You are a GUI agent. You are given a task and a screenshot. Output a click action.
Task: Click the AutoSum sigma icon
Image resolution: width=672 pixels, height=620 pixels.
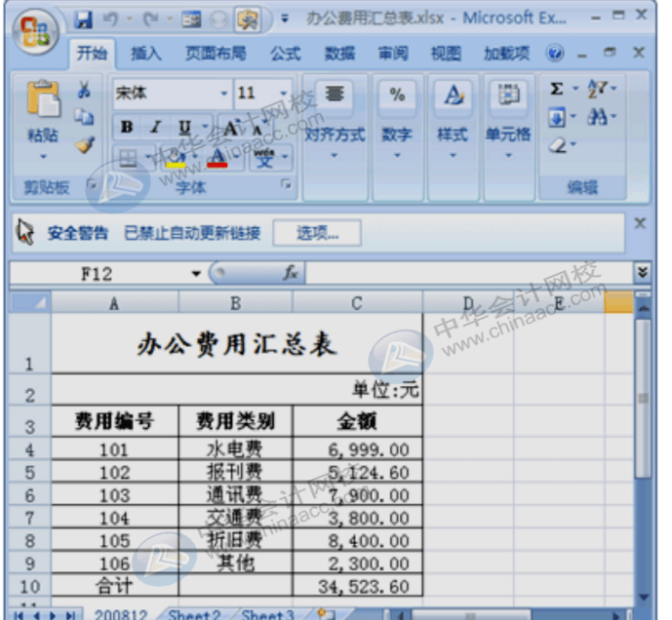click(556, 89)
